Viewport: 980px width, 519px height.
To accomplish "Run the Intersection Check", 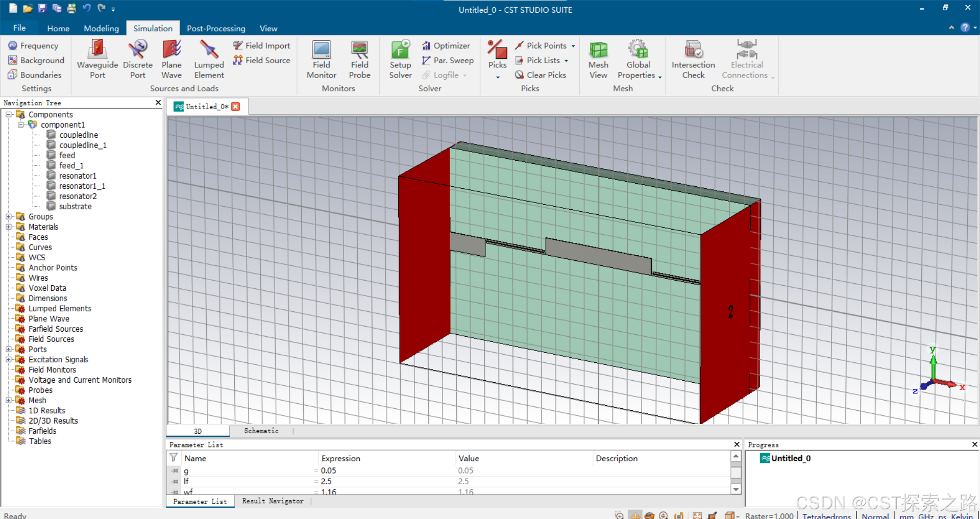I will [x=693, y=60].
